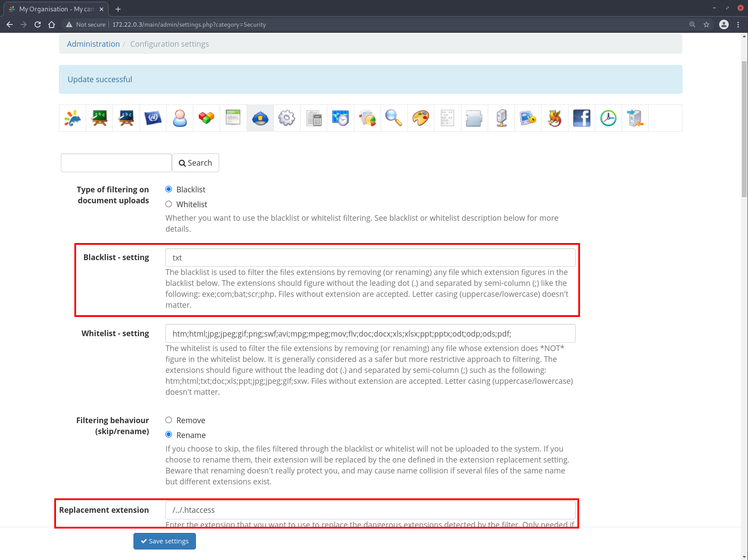
Task: Choose the Rename filtering behaviour option
Action: (x=169, y=435)
